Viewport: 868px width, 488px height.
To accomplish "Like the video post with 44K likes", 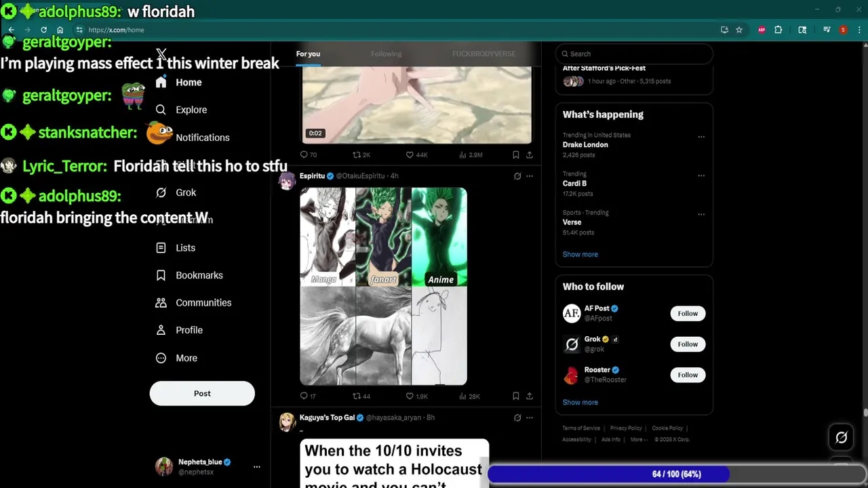I will [x=416, y=155].
